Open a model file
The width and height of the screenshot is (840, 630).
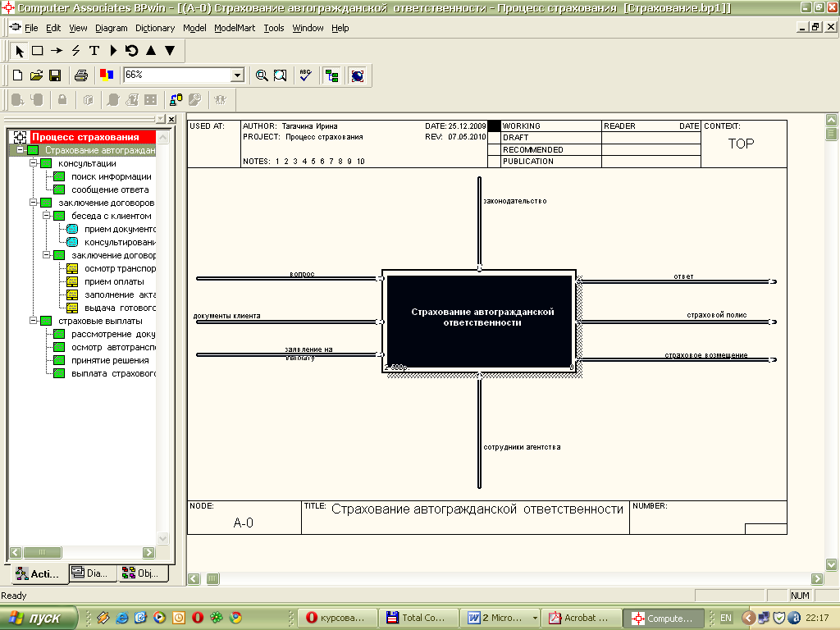coord(36,75)
